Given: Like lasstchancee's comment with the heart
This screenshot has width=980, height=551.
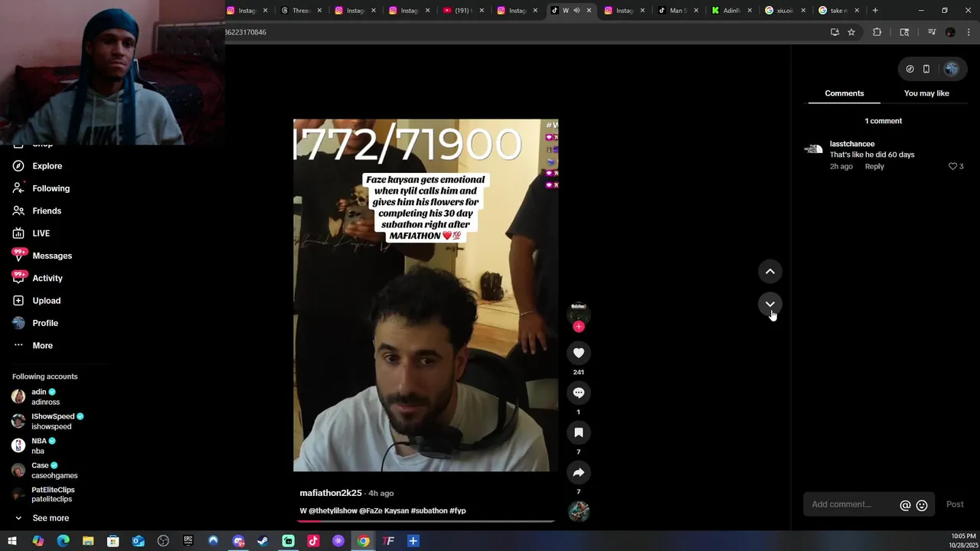Looking at the screenshot, I should (x=953, y=166).
